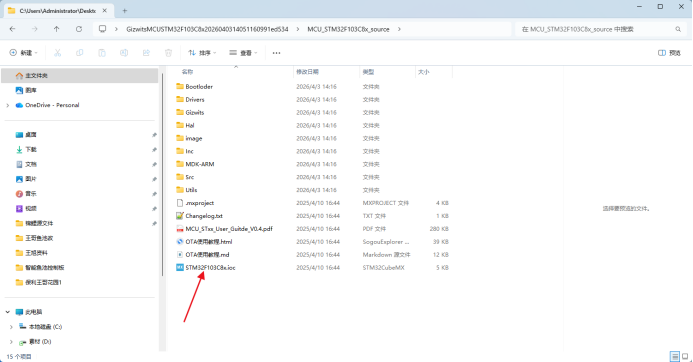The height and width of the screenshot is (362, 693).
Task: Select the Drivers folder
Action: tap(190, 99)
